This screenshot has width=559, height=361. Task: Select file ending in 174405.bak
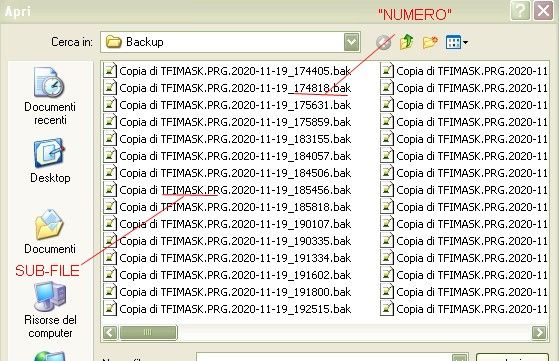[227, 71]
